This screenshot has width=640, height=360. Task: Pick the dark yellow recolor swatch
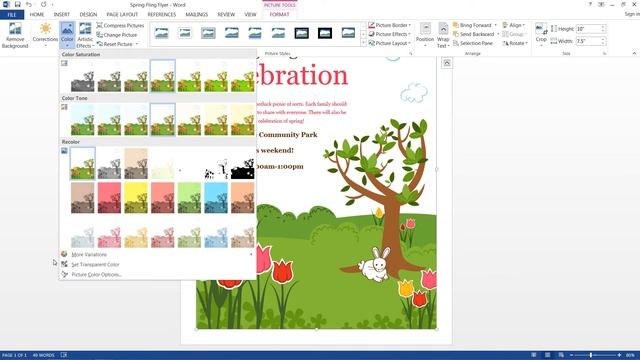[136, 198]
